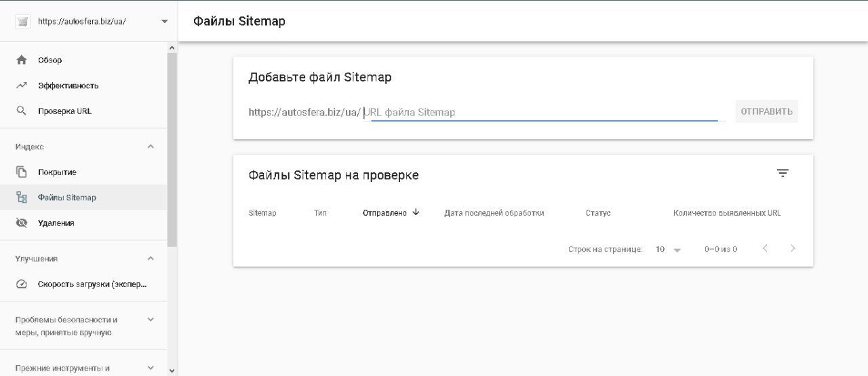This screenshot has width=868, height=376.
Task: Click the ОТПРАВИТЬ button
Action: click(x=766, y=111)
